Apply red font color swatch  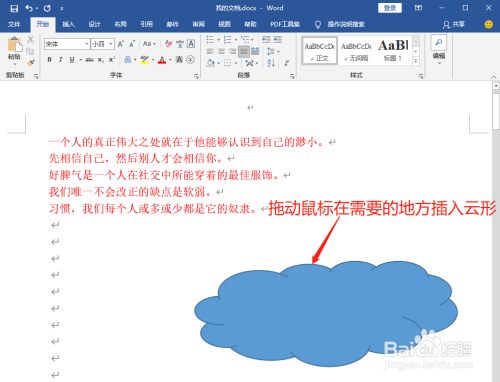pos(162,60)
